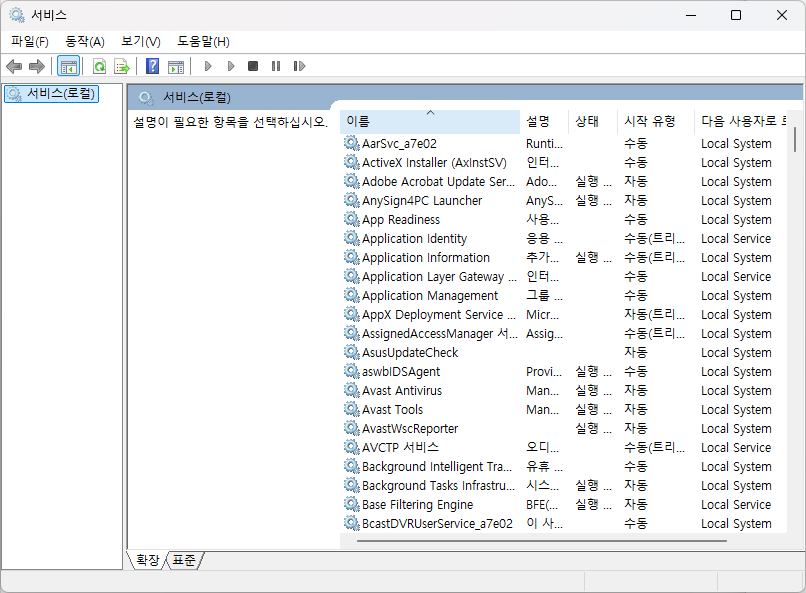
Task: Select the aswbIDSAgent service
Action: [x=563, y=372]
